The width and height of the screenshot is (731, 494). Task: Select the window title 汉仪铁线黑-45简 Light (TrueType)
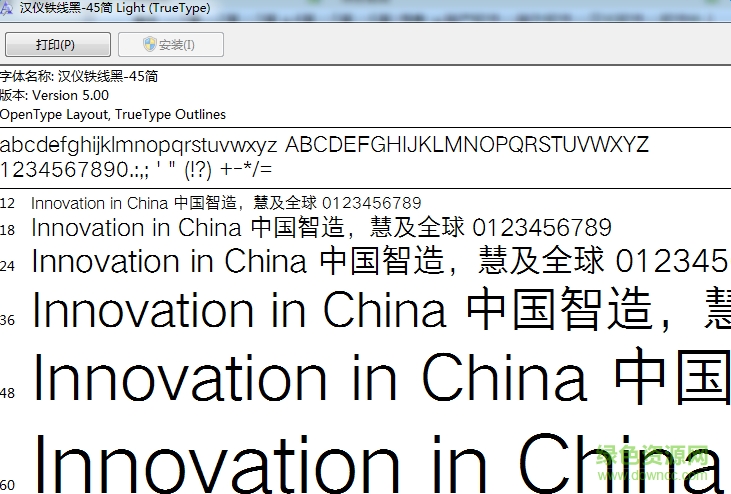coord(115,8)
